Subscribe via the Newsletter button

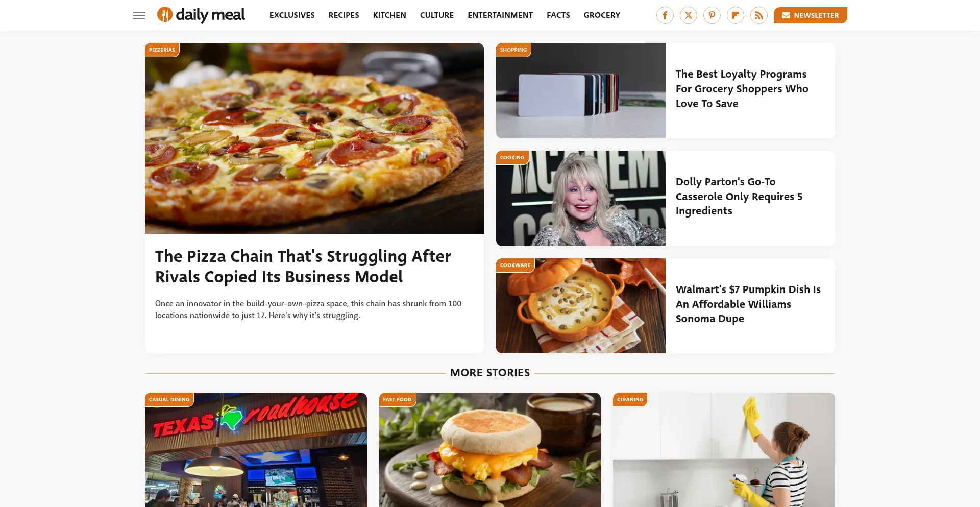(810, 15)
